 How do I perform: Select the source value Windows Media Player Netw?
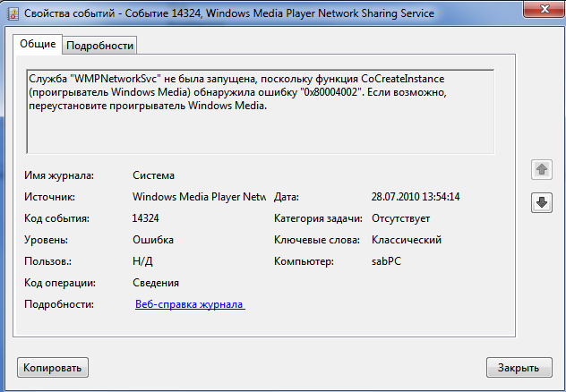(199, 197)
